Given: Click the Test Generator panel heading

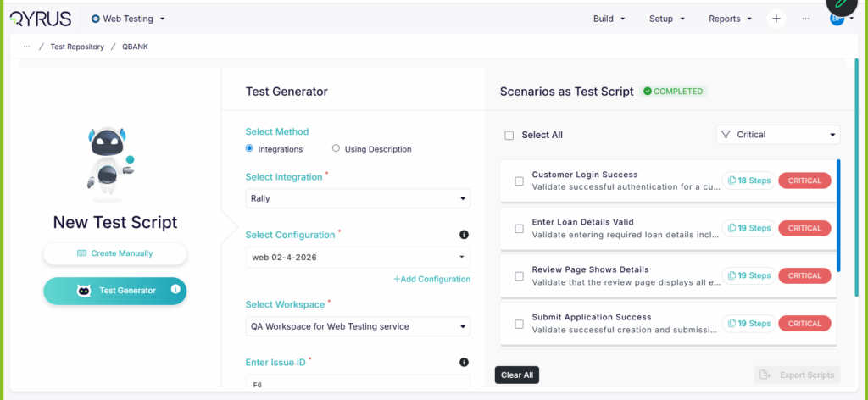Looking at the screenshot, I should pyautogui.click(x=287, y=92).
